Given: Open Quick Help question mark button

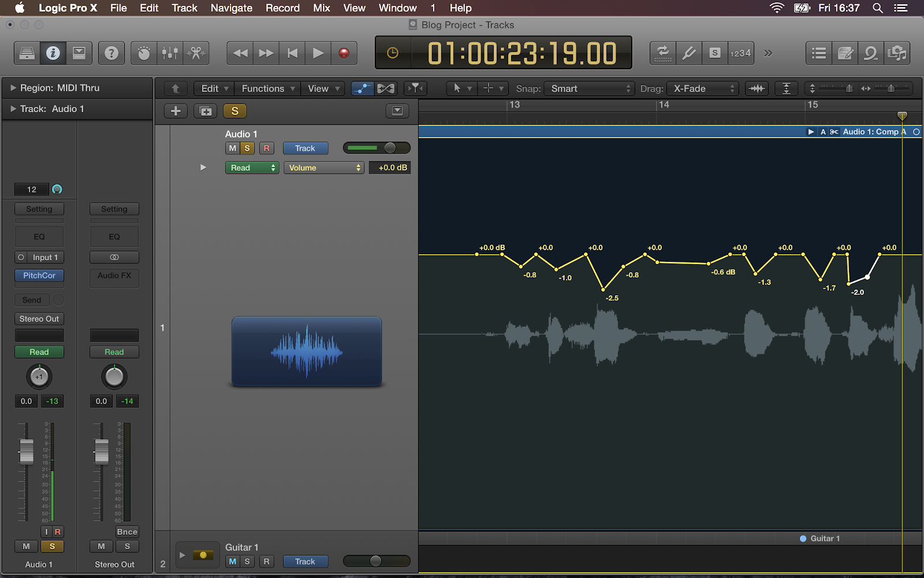Looking at the screenshot, I should (111, 53).
